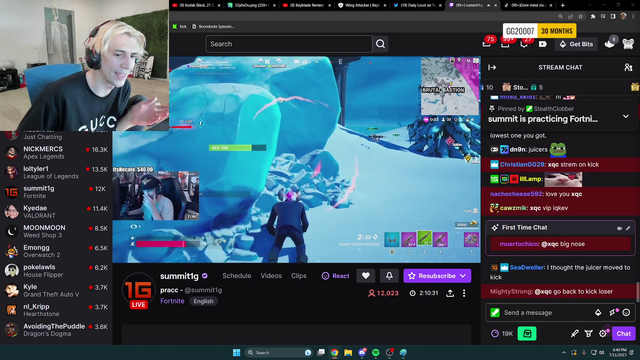Open the emote picker smiley icon
The image size is (640, 360).
(626, 313)
